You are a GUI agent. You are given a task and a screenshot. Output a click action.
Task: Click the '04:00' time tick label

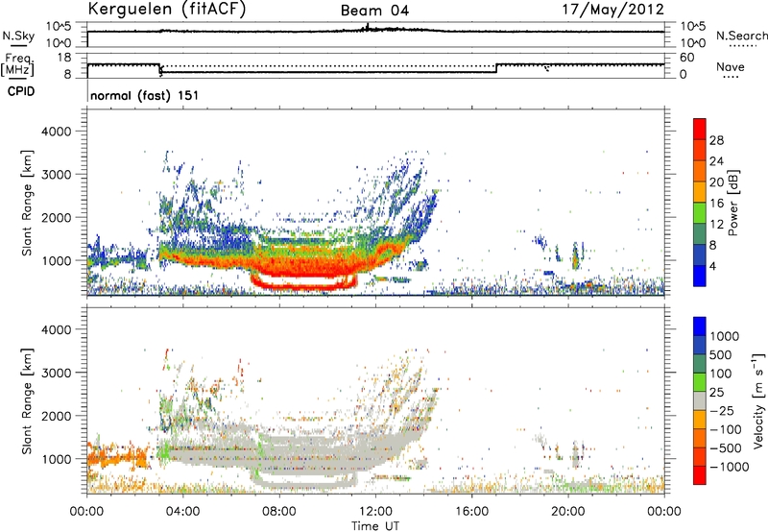coord(182,512)
